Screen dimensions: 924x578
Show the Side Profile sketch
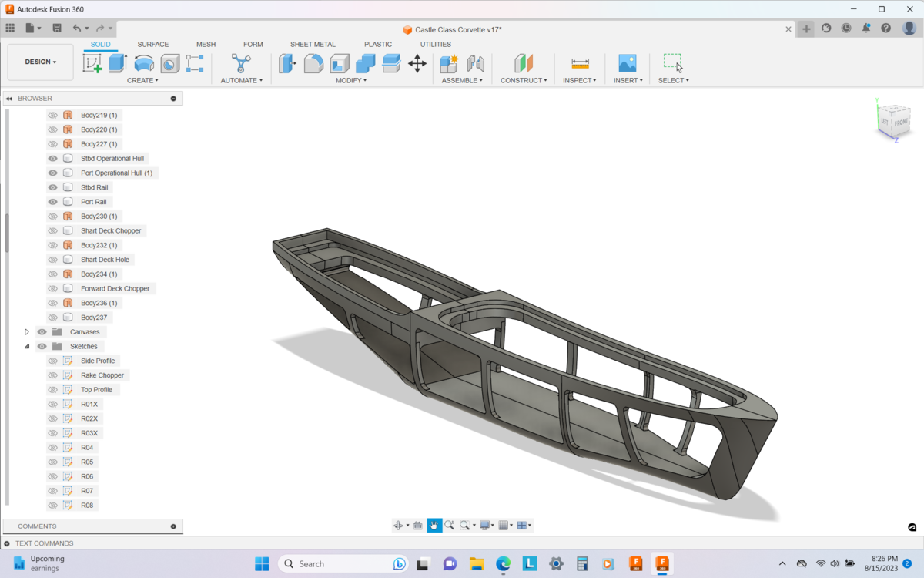pyautogui.click(x=53, y=361)
